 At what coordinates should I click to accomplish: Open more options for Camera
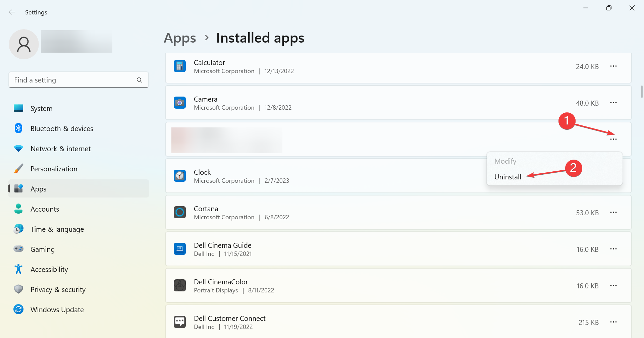(x=613, y=103)
